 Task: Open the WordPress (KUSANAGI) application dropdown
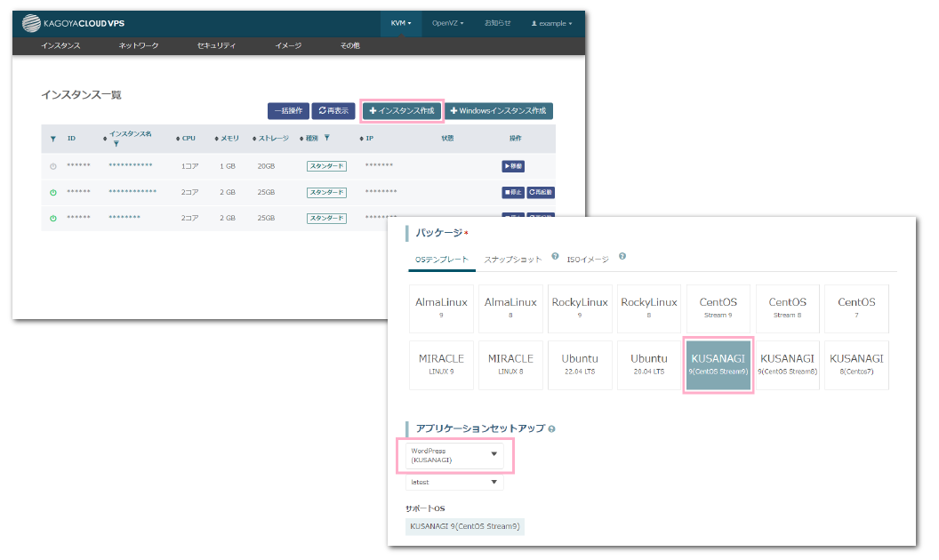click(x=454, y=455)
